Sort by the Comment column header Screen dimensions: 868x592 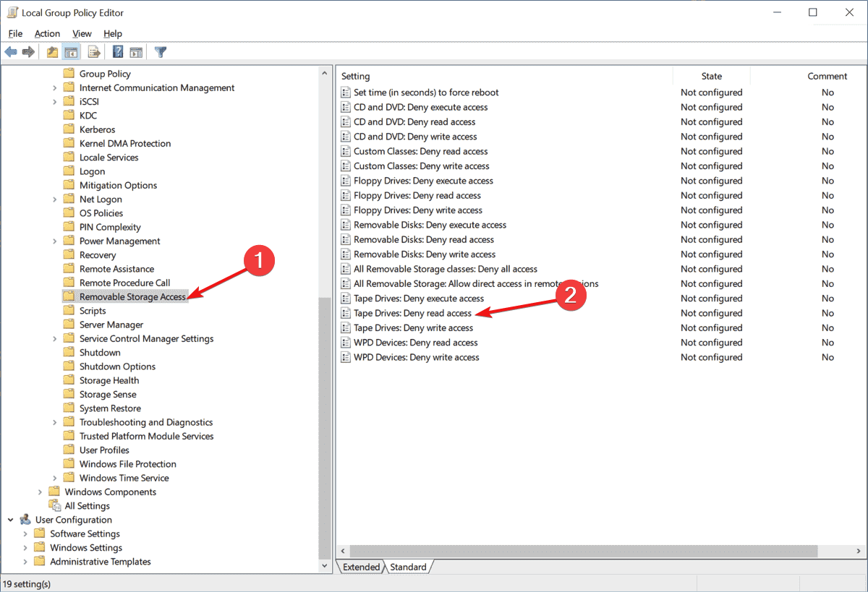click(827, 76)
